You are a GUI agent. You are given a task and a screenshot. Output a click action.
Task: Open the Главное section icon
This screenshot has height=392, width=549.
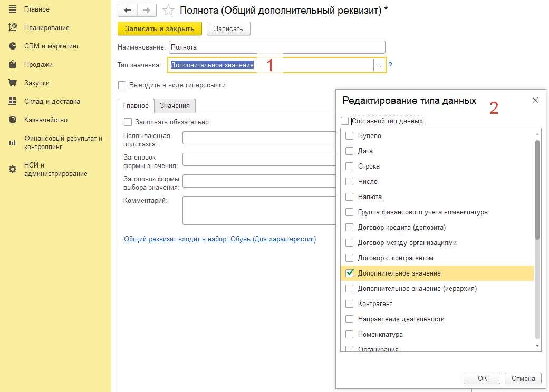[x=13, y=9]
